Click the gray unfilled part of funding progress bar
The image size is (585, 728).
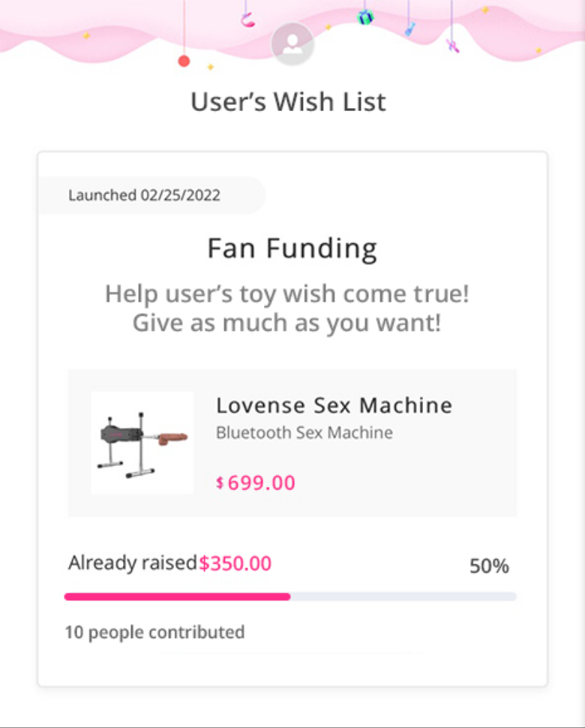[x=403, y=597]
